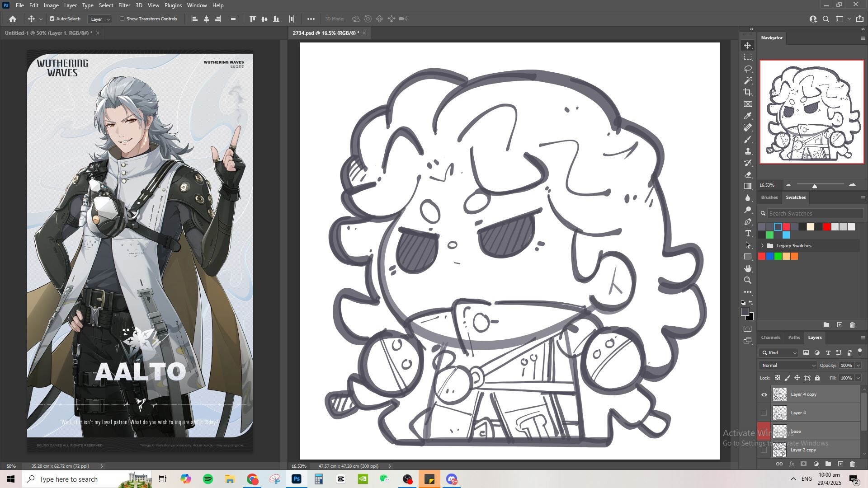The image size is (868, 488).
Task: Select the Brush tool
Action: [748, 140]
